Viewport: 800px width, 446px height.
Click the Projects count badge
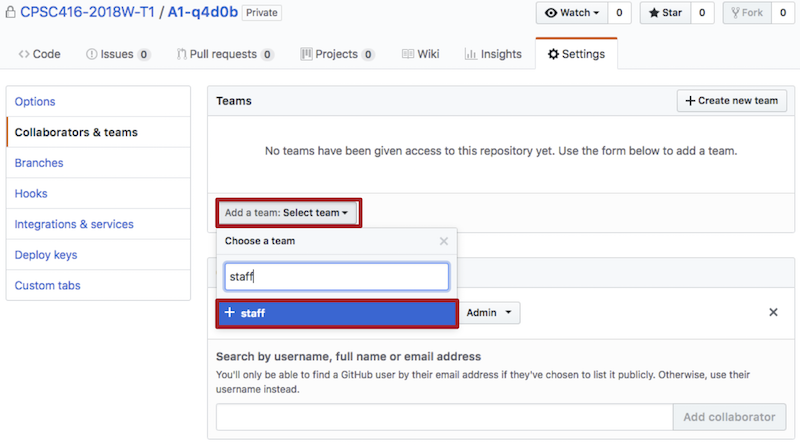(368, 54)
